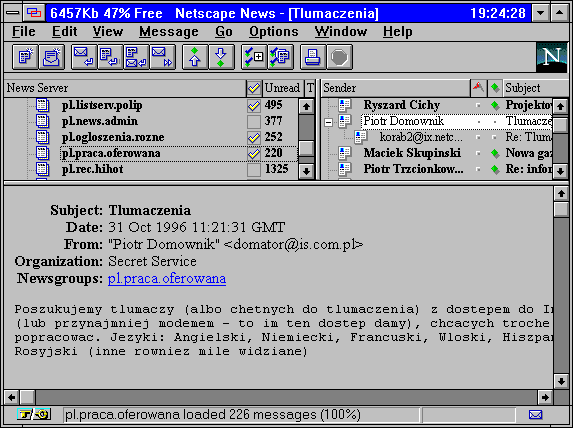
Task: Click the Stop loading toolbar icon
Action: coord(339,57)
